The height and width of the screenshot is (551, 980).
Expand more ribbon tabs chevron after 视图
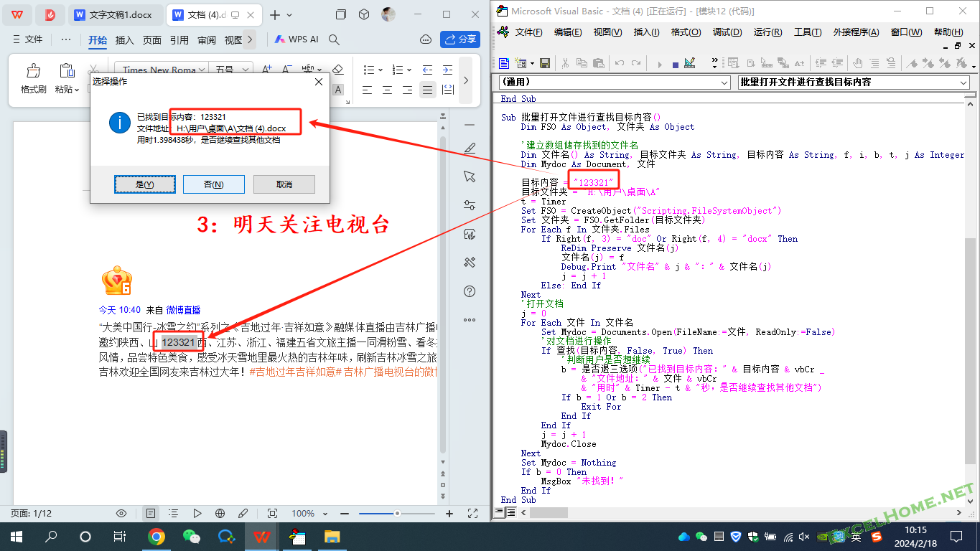click(x=250, y=39)
